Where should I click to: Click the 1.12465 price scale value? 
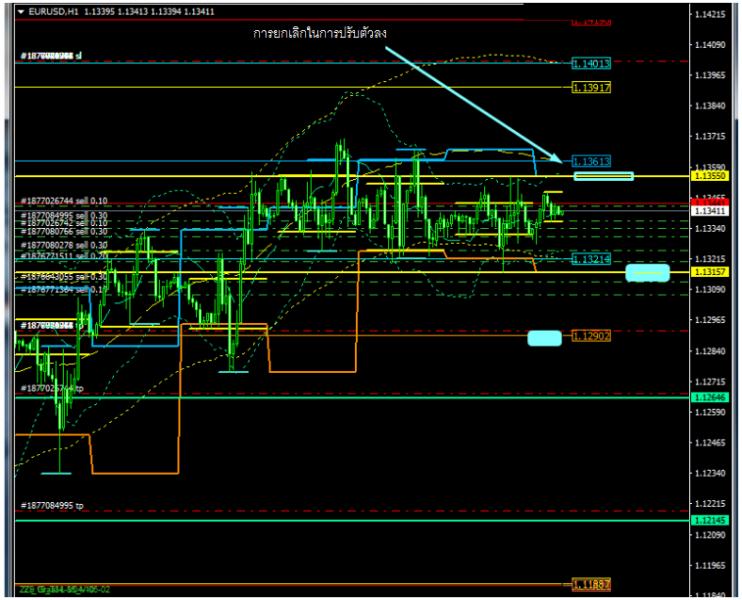[x=710, y=443]
